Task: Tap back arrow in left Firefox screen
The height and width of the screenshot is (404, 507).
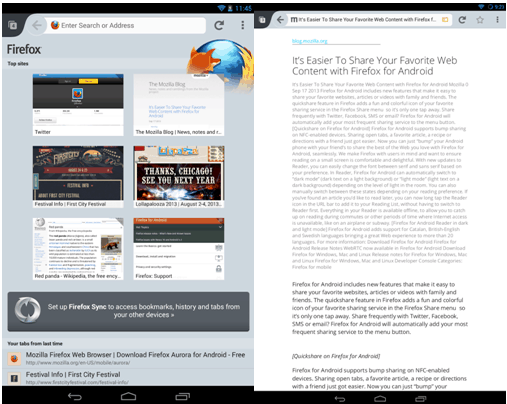Action: (37, 25)
